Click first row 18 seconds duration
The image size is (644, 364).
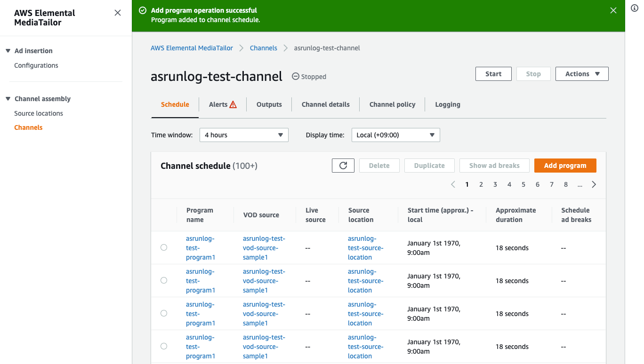[x=512, y=248]
